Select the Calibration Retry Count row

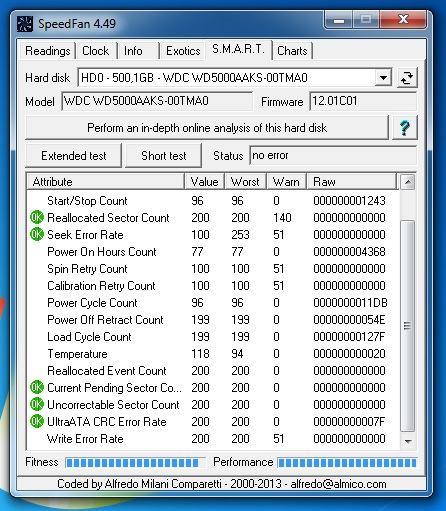click(212, 286)
